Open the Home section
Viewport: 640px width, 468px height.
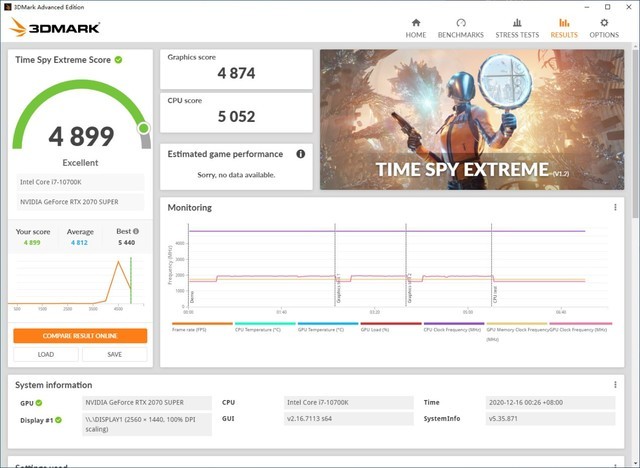click(416, 28)
